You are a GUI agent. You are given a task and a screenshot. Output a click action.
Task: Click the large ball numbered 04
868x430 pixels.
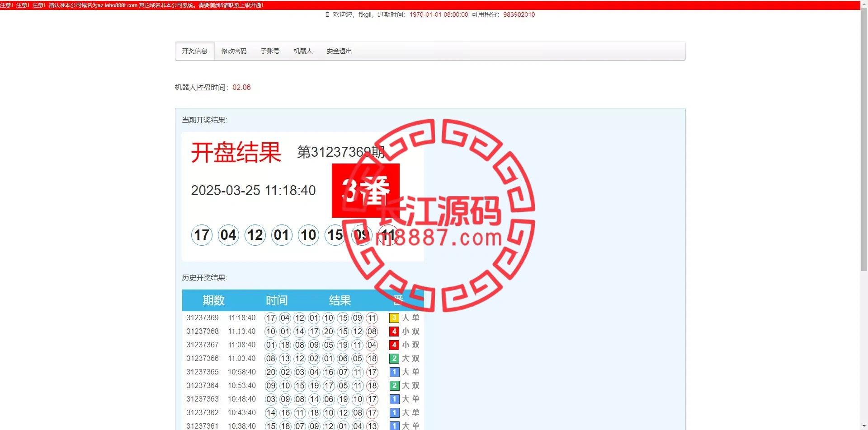228,235
